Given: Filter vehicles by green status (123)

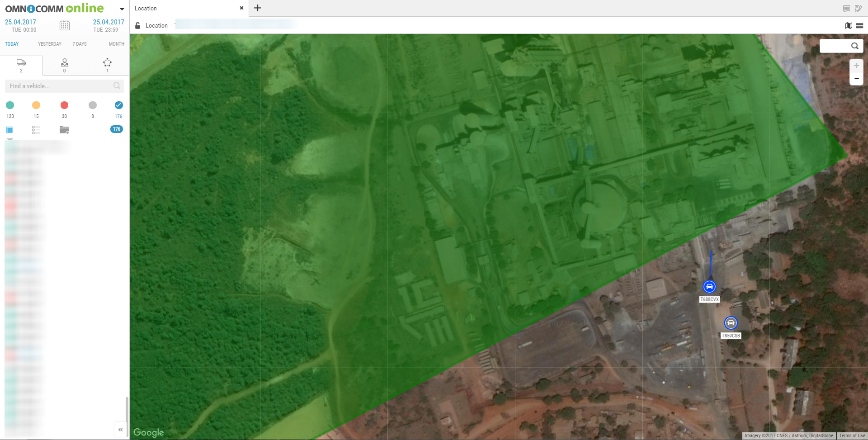Looking at the screenshot, I should tap(10, 105).
